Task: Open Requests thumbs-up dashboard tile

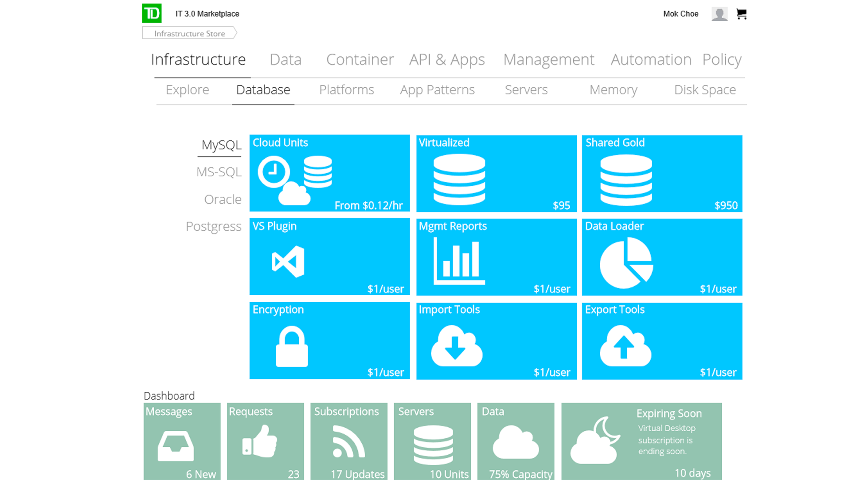Action: click(265, 441)
